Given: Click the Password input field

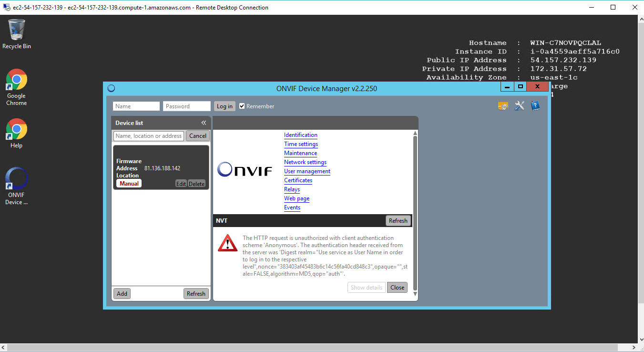Looking at the screenshot, I should [186, 106].
